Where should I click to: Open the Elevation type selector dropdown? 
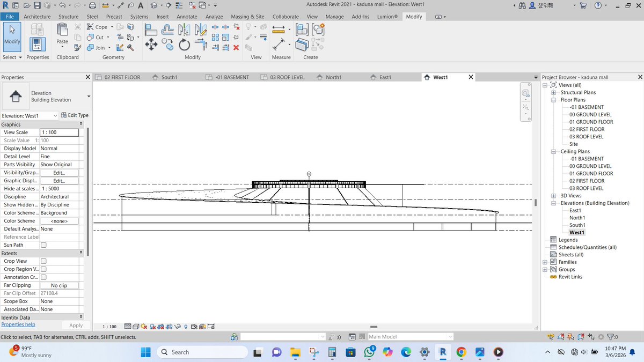pos(89,97)
